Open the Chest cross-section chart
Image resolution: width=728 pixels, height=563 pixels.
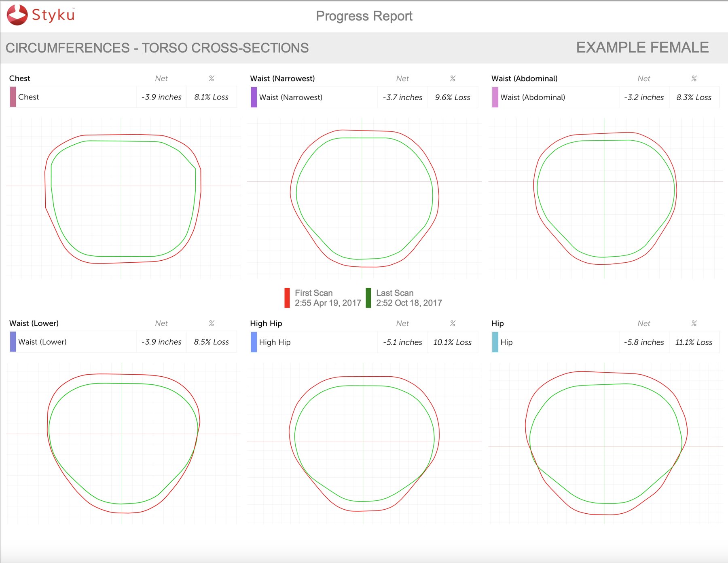point(123,198)
